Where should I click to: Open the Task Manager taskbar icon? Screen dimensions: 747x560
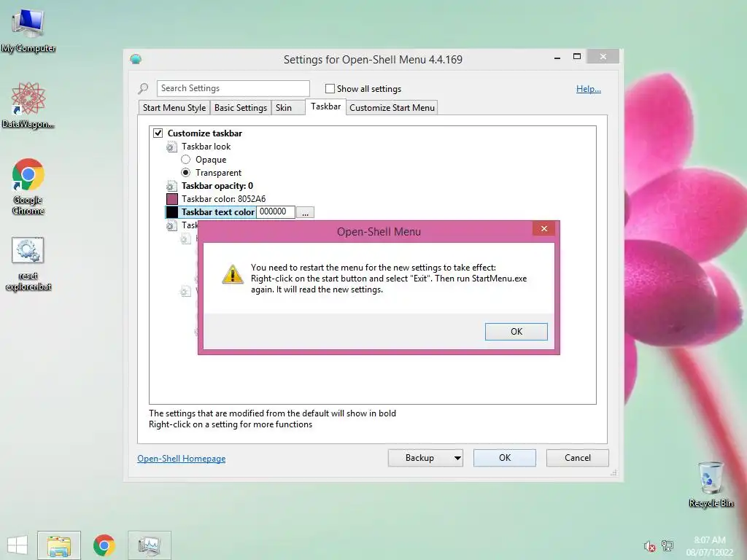pyautogui.click(x=149, y=545)
